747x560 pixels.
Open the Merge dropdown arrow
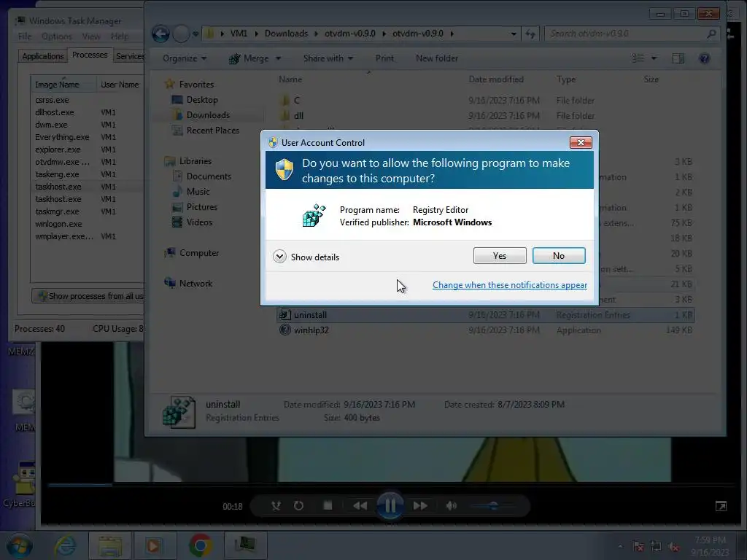278,58
